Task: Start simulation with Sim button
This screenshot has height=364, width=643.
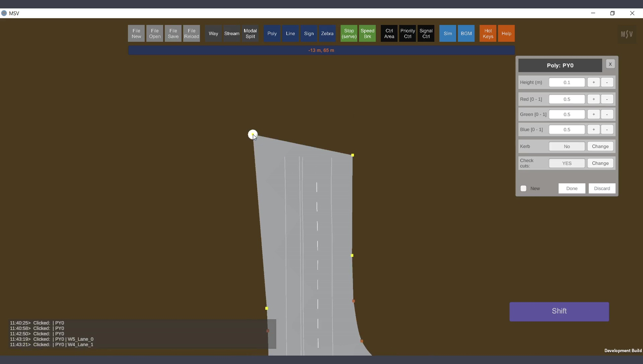Action: pyautogui.click(x=447, y=33)
